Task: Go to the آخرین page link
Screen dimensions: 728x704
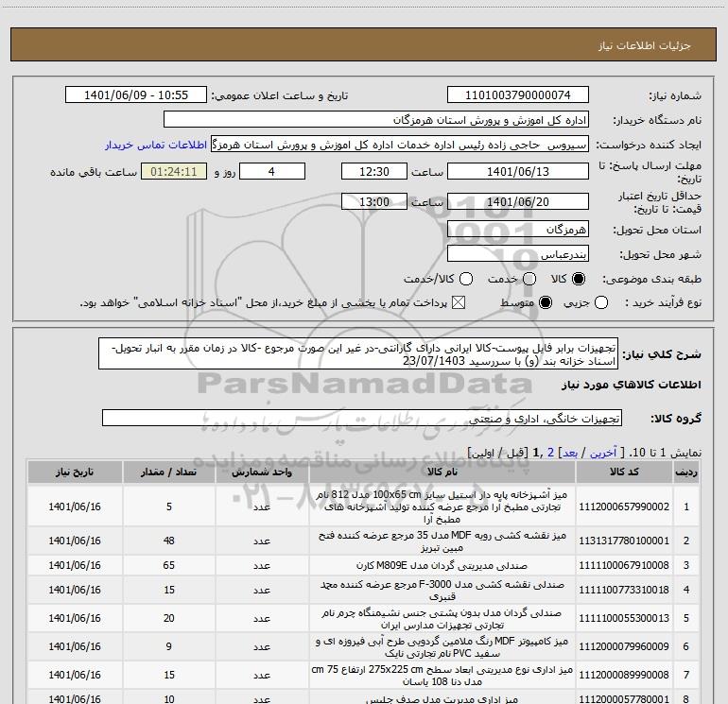Action: pyautogui.click(x=603, y=453)
